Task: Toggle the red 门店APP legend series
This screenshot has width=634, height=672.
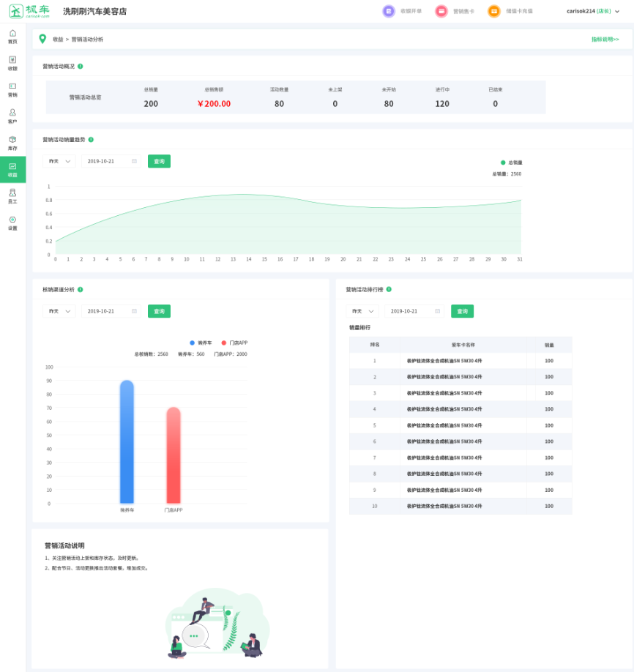Action: coord(234,343)
